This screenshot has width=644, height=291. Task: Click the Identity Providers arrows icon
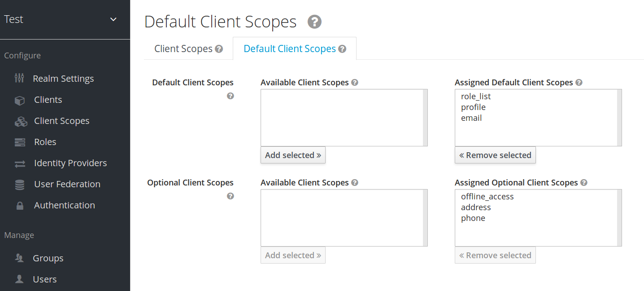pos(20,163)
